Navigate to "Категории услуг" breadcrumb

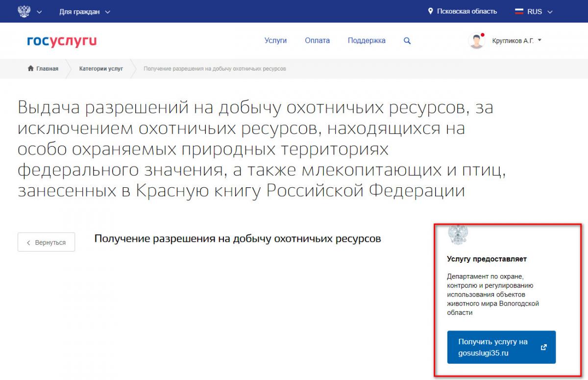(x=101, y=69)
